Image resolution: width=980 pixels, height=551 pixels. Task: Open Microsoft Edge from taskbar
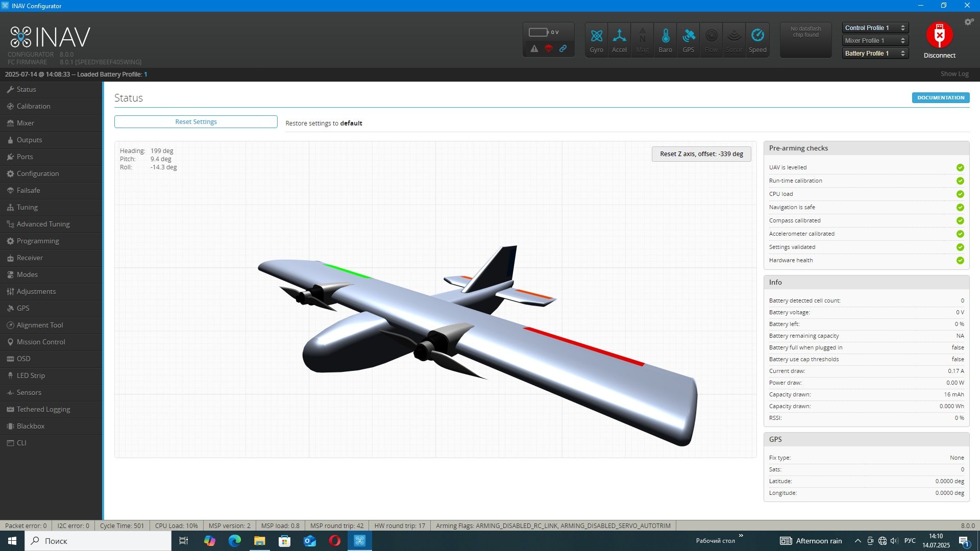point(234,541)
